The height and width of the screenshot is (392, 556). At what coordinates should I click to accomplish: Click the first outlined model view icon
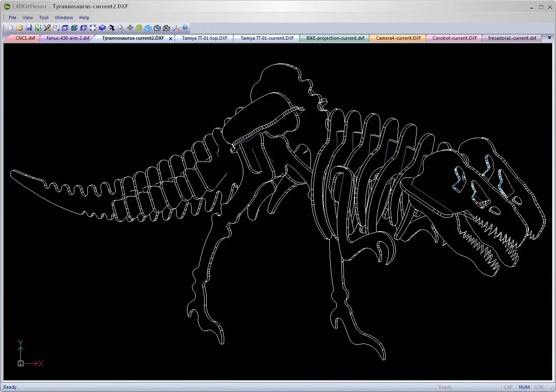click(x=157, y=28)
